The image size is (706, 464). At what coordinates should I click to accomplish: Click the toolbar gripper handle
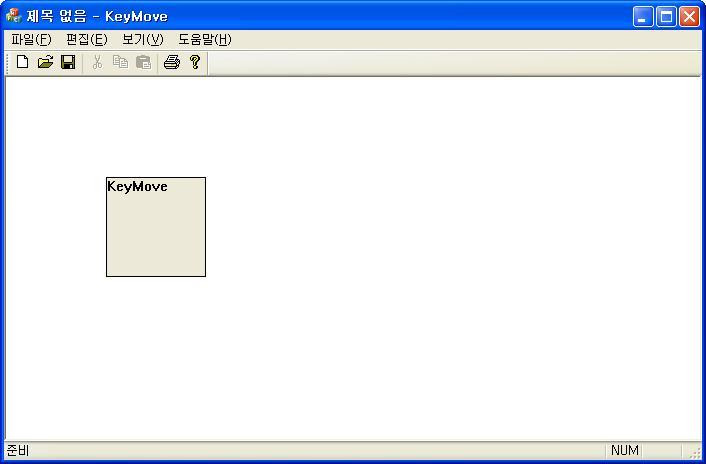8,63
